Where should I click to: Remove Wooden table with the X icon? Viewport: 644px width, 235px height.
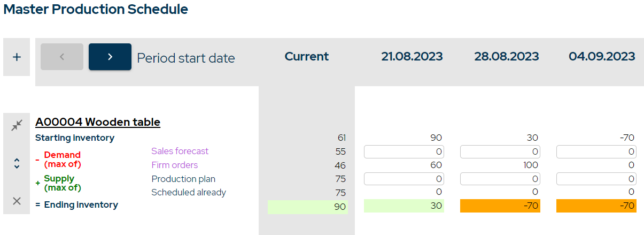pos(17,201)
